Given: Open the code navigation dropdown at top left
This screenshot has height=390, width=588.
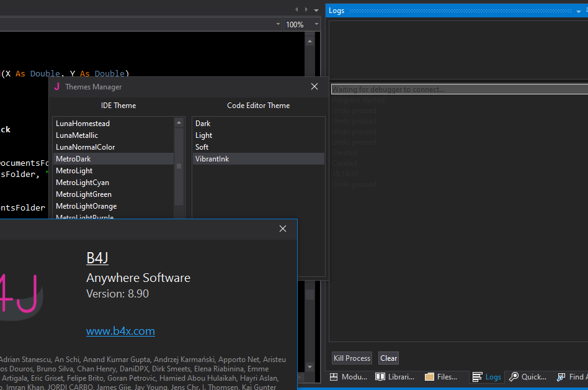Looking at the screenshot, I should [x=277, y=24].
